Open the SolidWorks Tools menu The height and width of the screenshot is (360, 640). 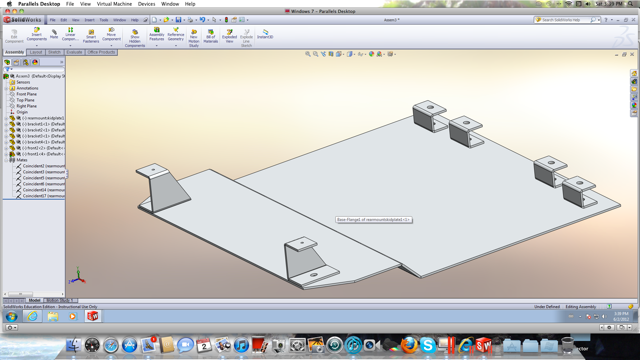(x=104, y=20)
